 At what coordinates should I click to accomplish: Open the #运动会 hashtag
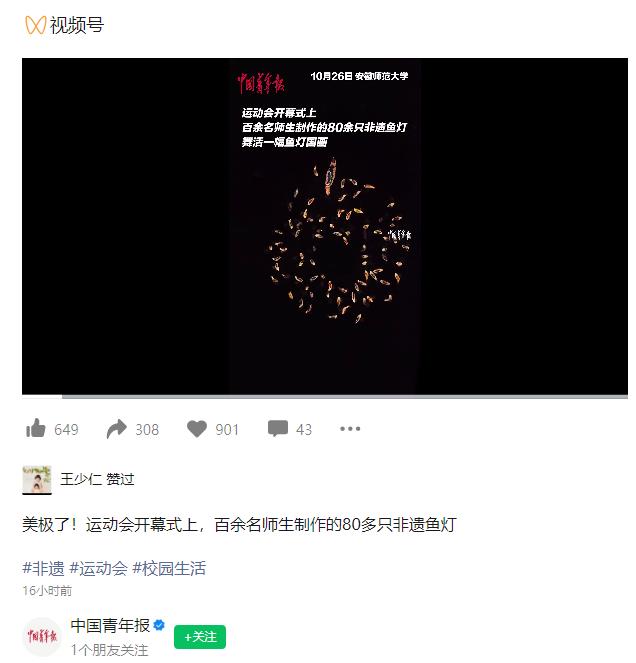pos(98,568)
